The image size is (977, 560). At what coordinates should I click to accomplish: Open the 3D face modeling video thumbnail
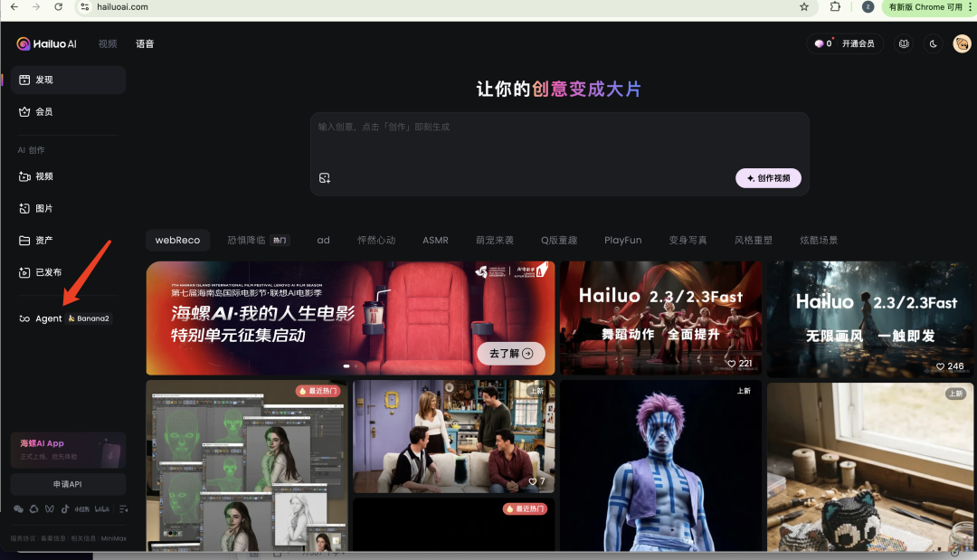247,465
